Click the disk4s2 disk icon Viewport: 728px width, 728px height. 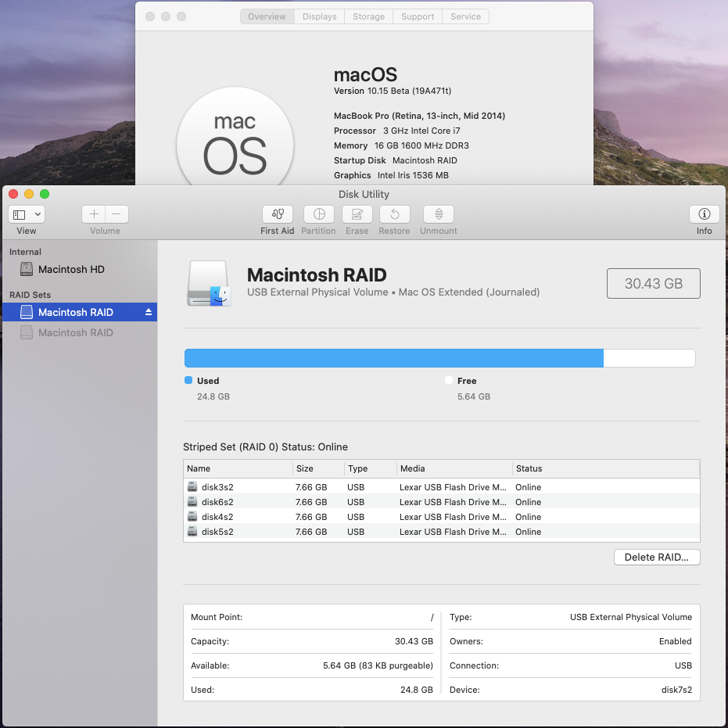(x=192, y=516)
